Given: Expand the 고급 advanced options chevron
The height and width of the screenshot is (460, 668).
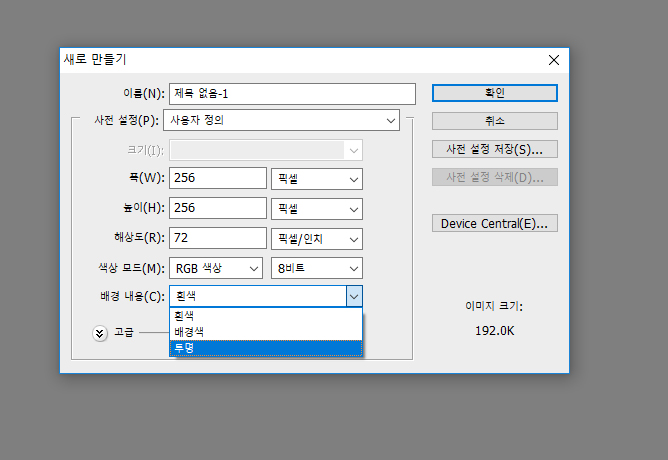Looking at the screenshot, I should 100,333.
